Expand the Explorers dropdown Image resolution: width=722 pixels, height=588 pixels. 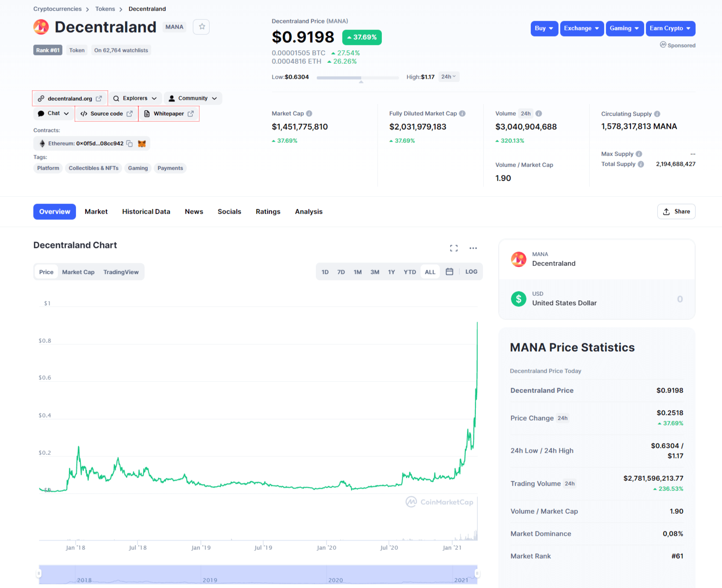tap(135, 98)
